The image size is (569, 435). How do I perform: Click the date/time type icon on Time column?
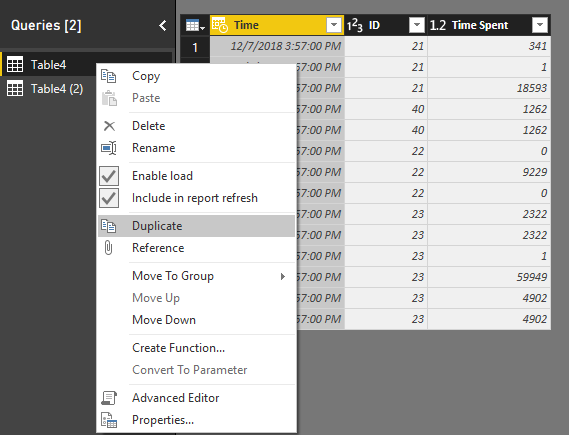pos(220,25)
